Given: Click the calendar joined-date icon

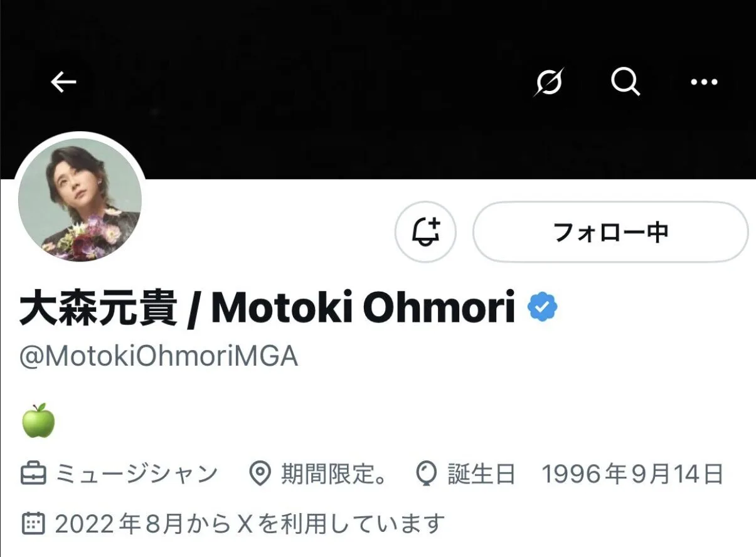Looking at the screenshot, I should (x=33, y=522).
